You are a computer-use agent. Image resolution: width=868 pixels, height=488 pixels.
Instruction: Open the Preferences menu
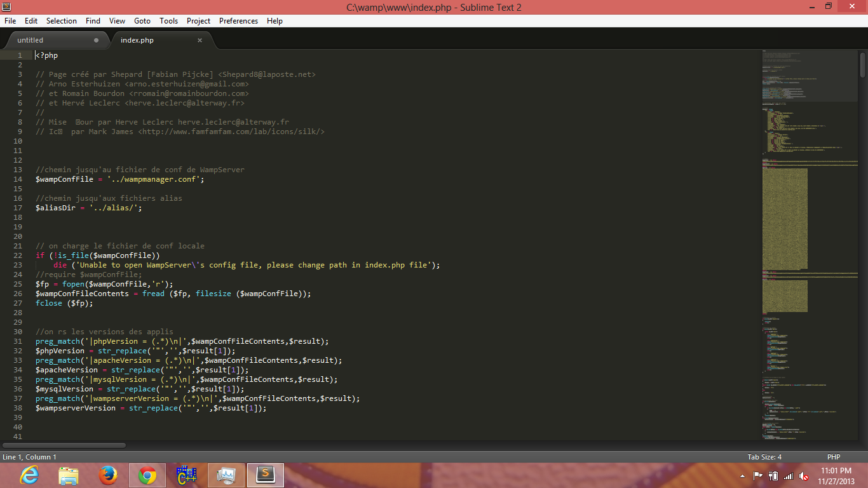[238, 21]
